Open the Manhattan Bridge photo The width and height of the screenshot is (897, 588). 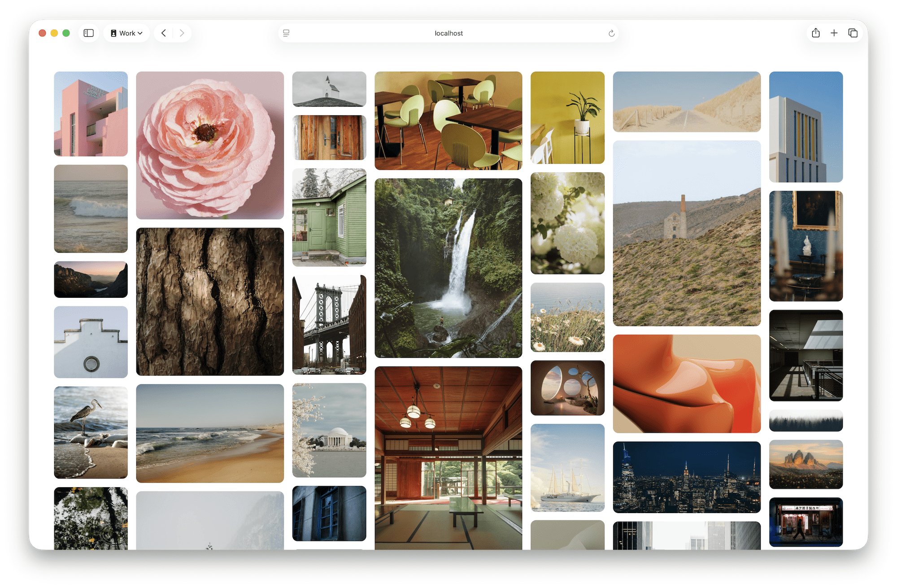(x=329, y=324)
